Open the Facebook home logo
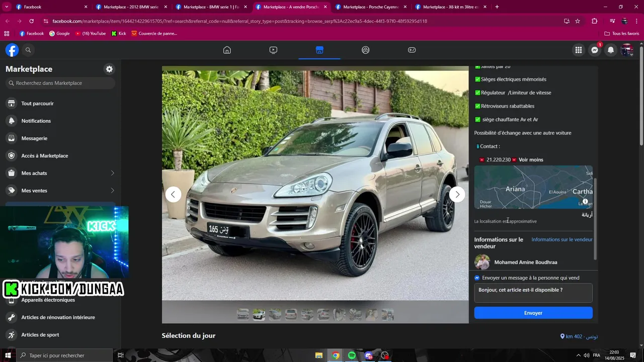Viewport: 644px width, 362px height. (12, 50)
